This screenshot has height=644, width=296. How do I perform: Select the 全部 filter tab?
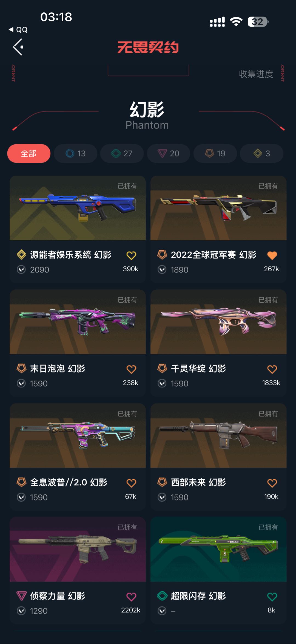[x=29, y=153]
